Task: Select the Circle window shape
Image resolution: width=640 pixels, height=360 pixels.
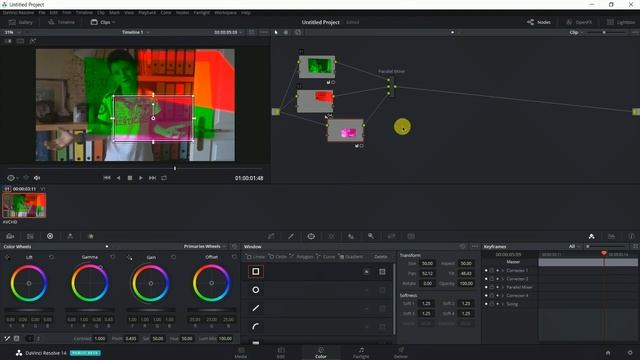Action: 256,290
